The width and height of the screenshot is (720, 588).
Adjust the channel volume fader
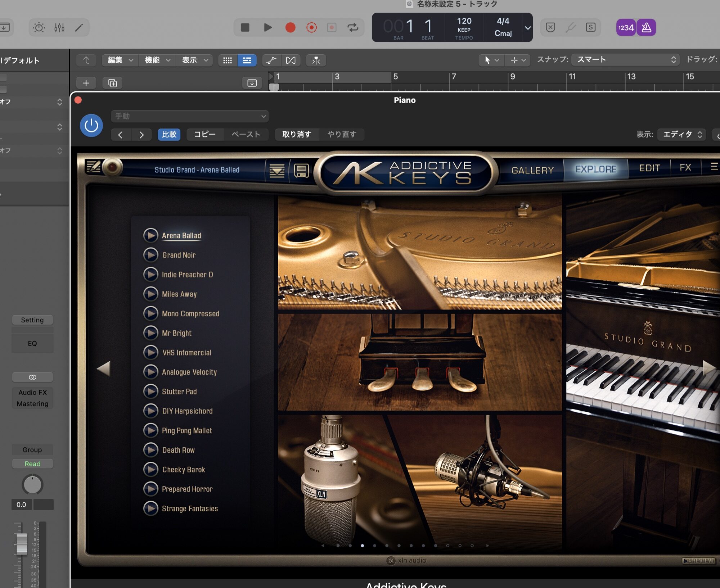click(22, 544)
